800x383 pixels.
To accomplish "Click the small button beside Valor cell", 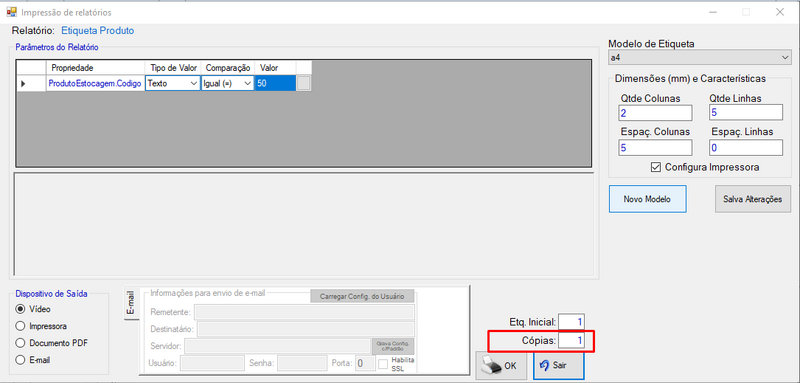I will tap(304, 84).
